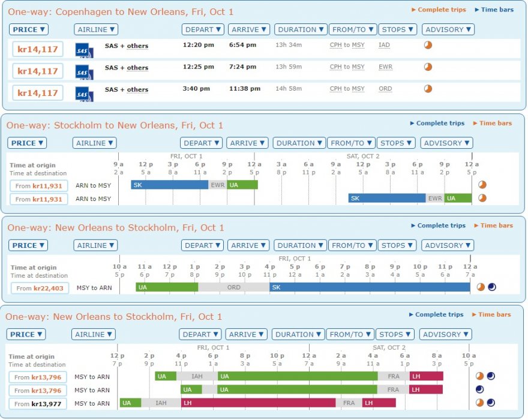Click the SAS logo on the 3:40 pm flight
528x420 pixels.
(x=84, y=94)
